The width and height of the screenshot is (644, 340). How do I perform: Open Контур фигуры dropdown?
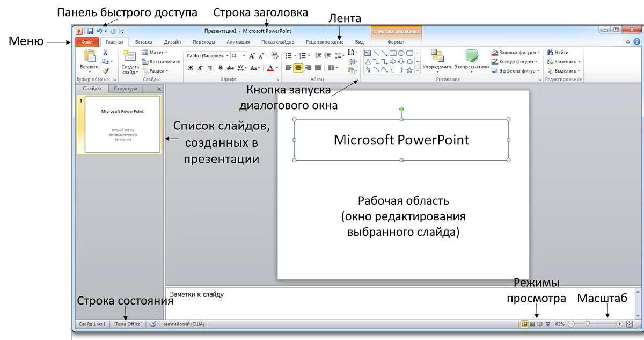(515, 61)
